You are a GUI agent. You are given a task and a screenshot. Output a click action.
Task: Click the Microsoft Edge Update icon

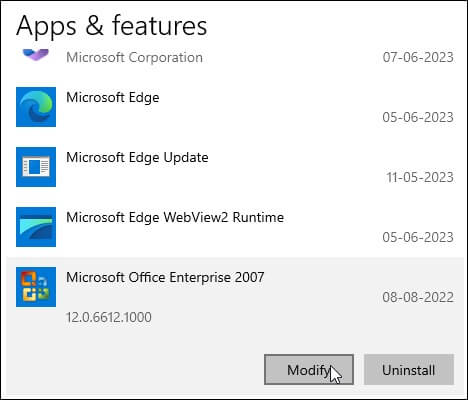click(36, 167)
